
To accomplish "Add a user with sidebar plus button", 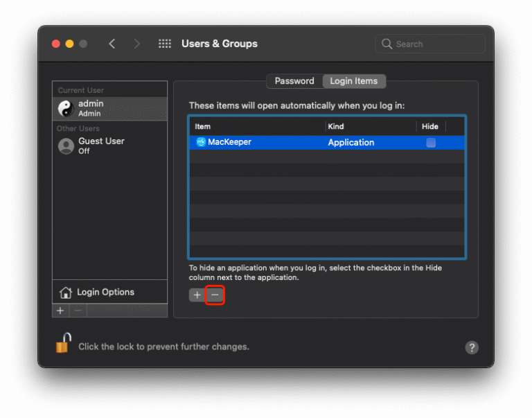I will (60, 311).
